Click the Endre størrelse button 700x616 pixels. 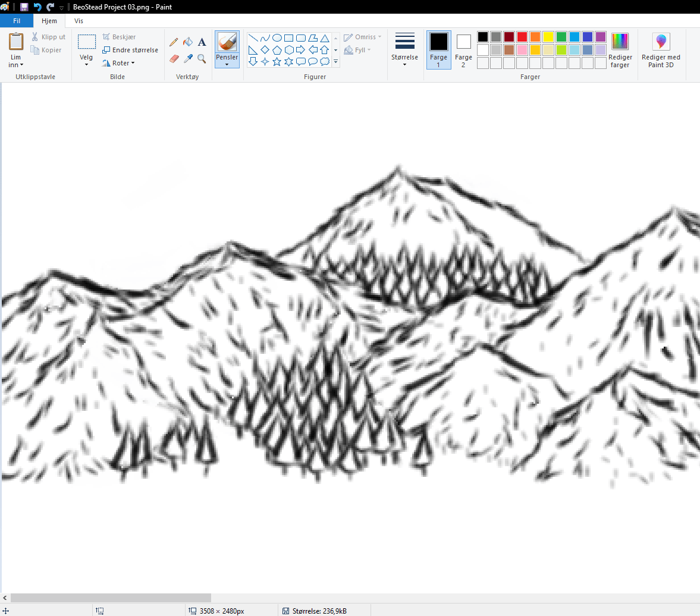[130, 50]
